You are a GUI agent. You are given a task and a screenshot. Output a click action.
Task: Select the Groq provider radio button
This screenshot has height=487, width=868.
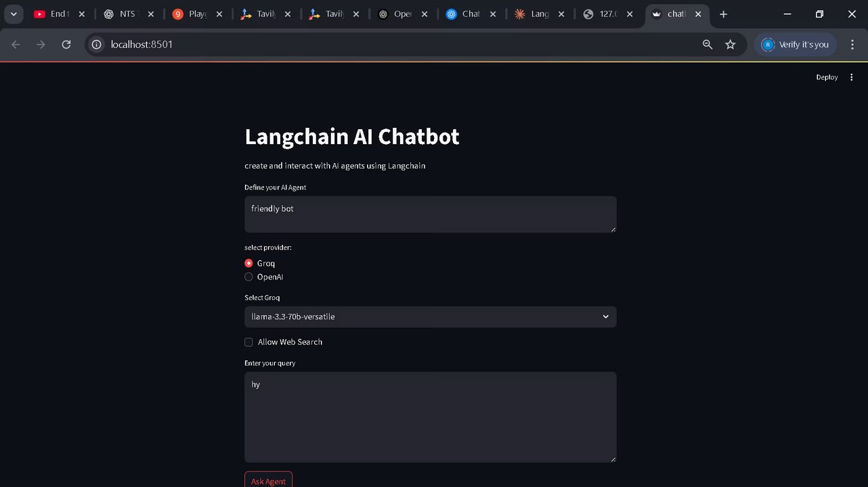pyautogui.click(x=248, y=263)
